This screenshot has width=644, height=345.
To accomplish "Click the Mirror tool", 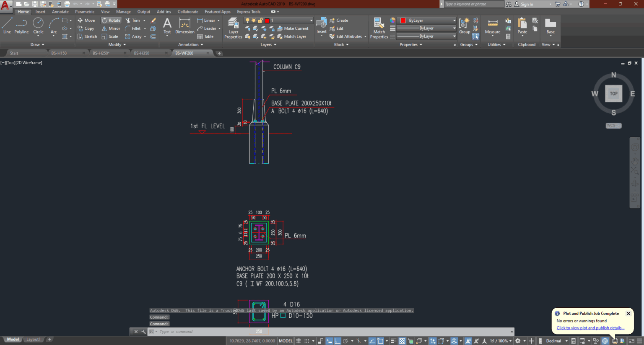I will click(x=111, y=28).
